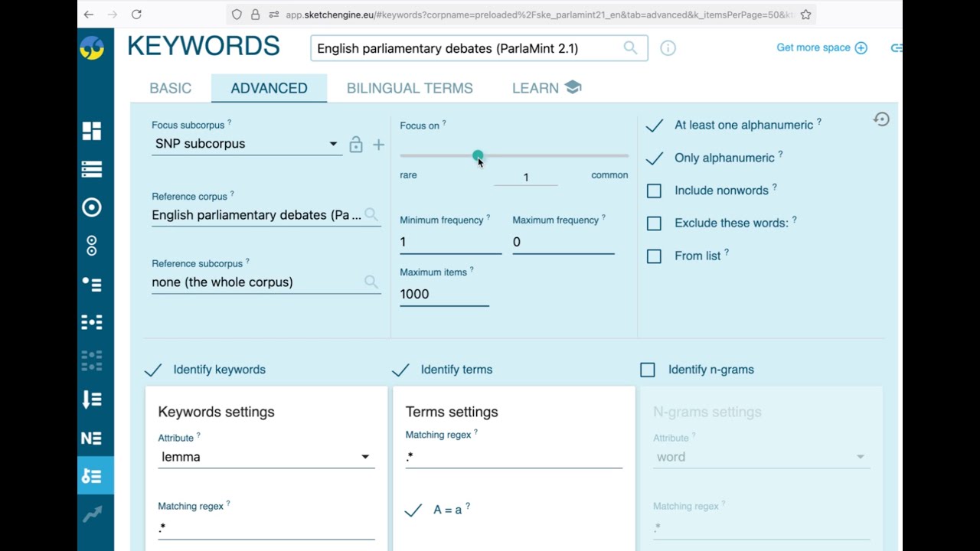Open corpus info circle icon
Screen dimensions: 980x551
pos(668,48)
